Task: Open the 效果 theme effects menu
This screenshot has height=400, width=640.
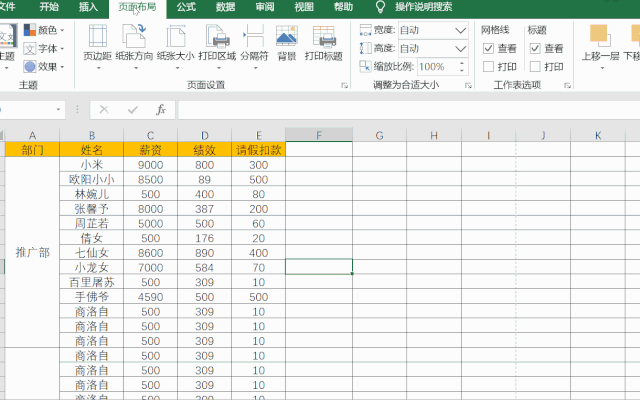Action: point(44,67)
